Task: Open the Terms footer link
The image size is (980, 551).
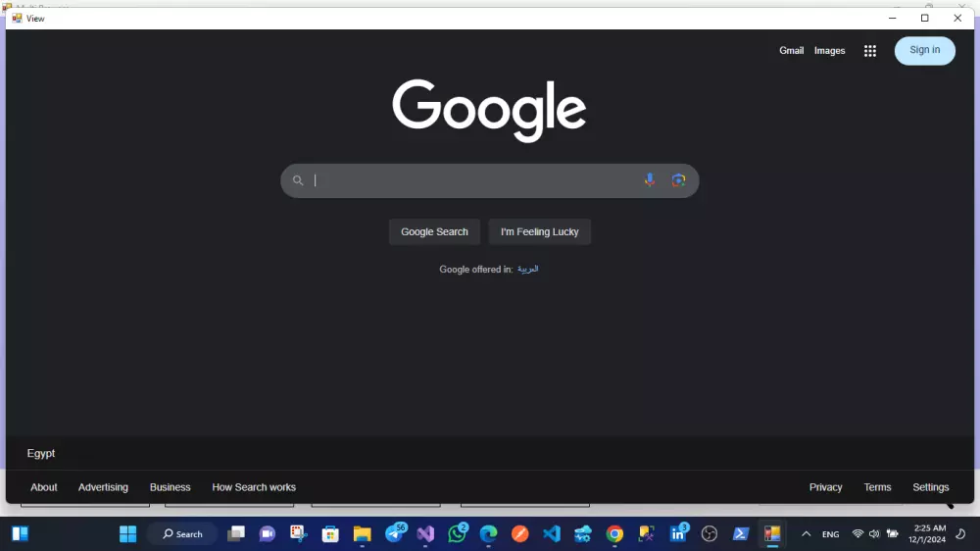Action: coord(877,487)
